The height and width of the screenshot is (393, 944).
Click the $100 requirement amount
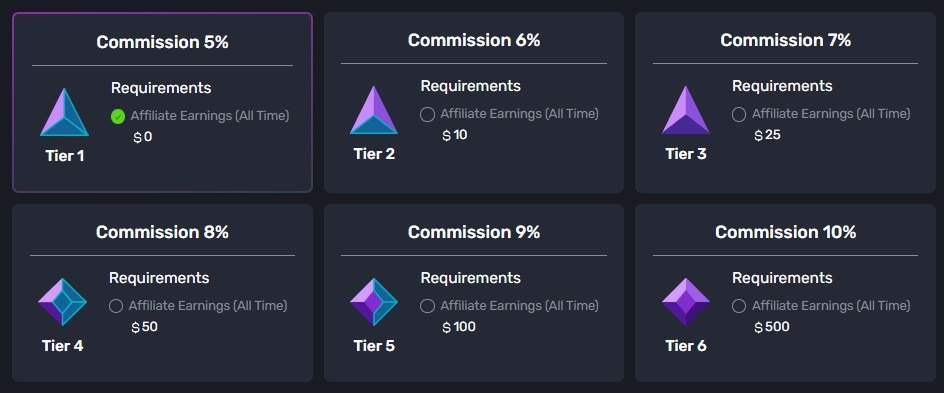[x=459, y=327]
